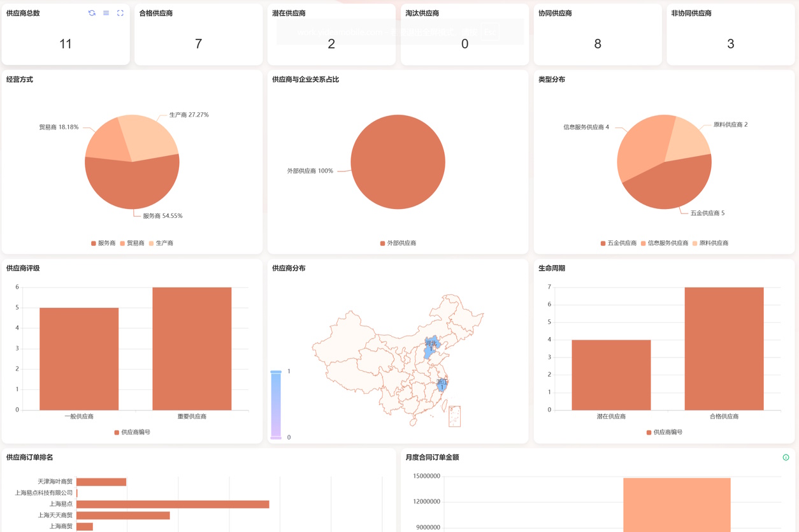
Task: Click the 重要供应商 bar in 供应商评级
Action: pyautogui.click(x=192, y=349)
